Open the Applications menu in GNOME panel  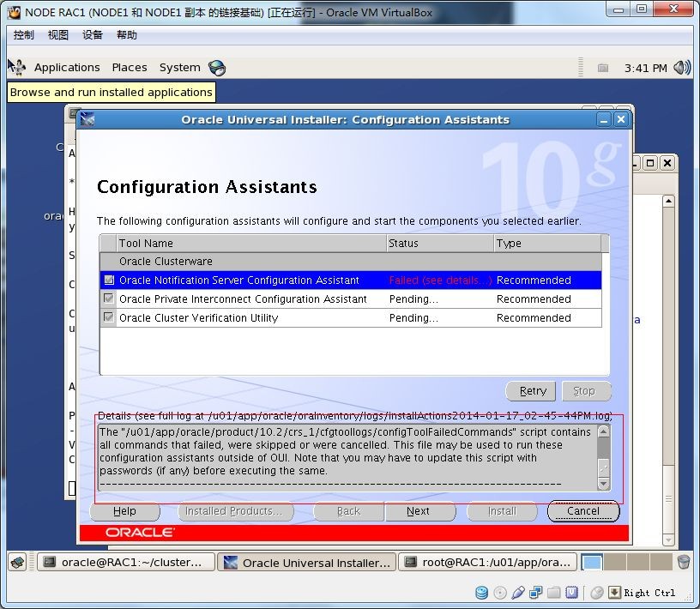click(67, 68)
